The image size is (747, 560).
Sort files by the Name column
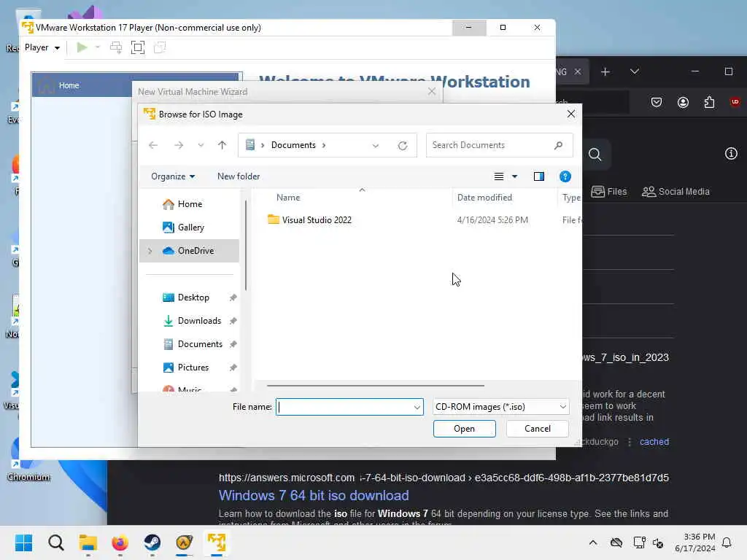tap(288, 197)
